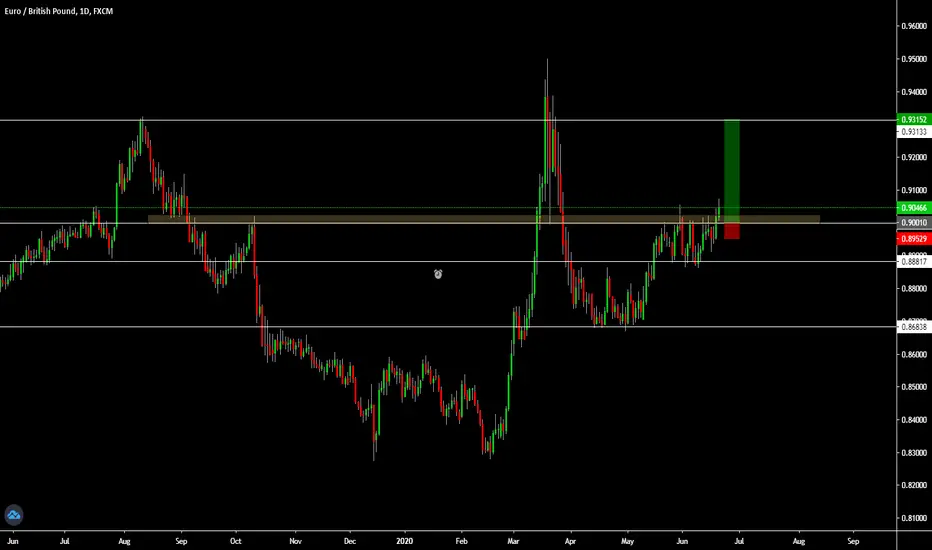The height and width of the screenshot is (550, 932).
Task: Select the horizontal line at 0.86838 level
Action: [x=448, y=326]
